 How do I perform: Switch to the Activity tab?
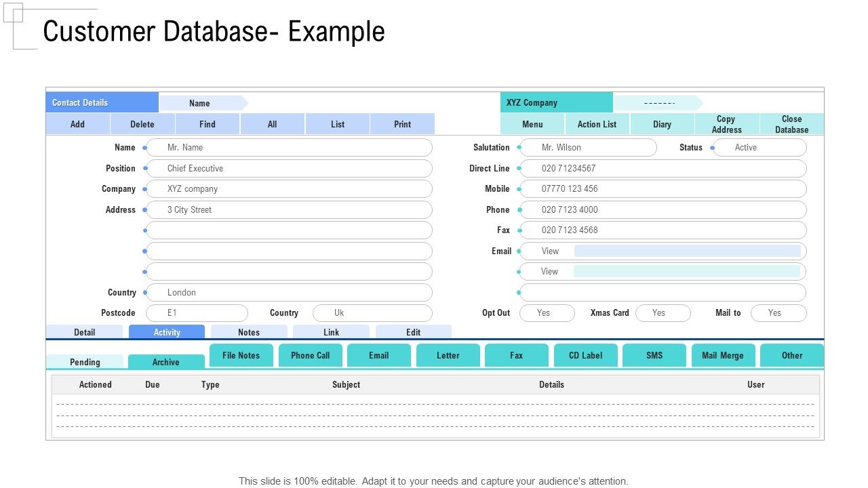point(167,332)
